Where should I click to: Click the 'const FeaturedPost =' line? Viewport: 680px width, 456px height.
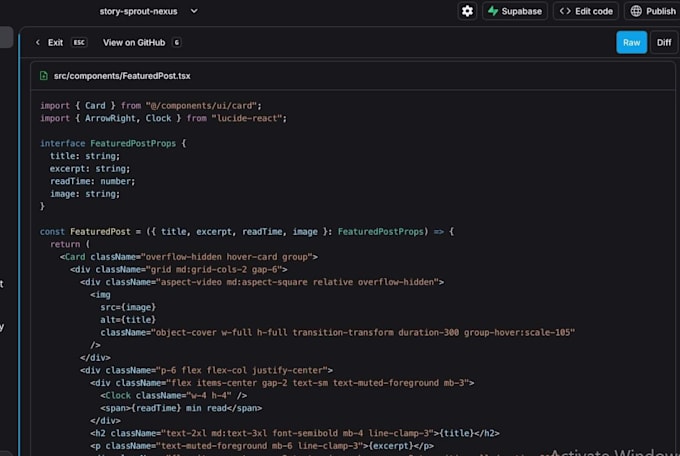pyautogui.click(x=247, y=231)
